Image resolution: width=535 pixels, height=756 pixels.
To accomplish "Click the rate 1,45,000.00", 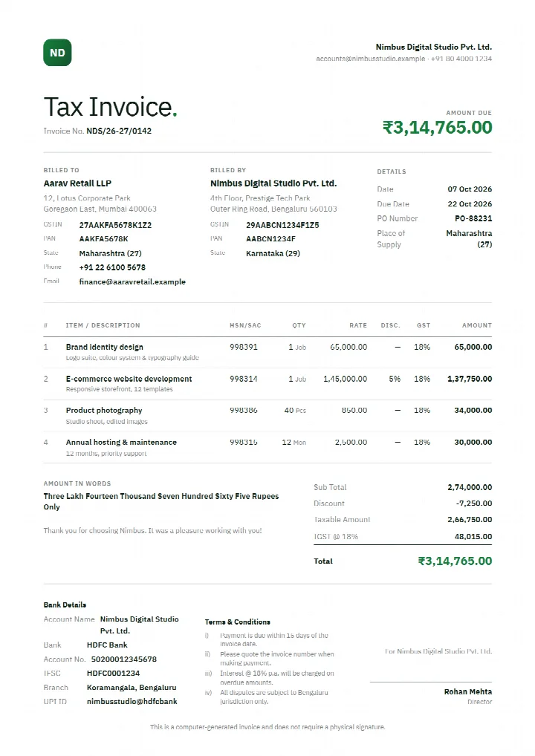I will click(345, 379).
